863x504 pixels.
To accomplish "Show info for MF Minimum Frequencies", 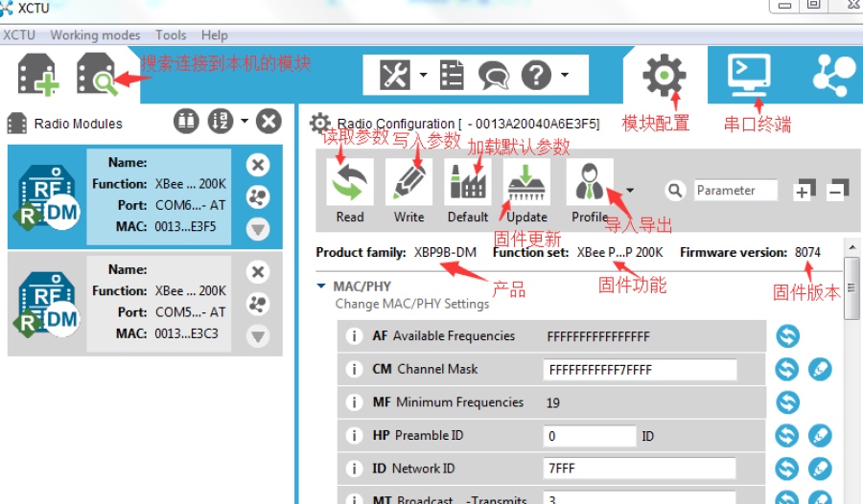I will point(354,402).
